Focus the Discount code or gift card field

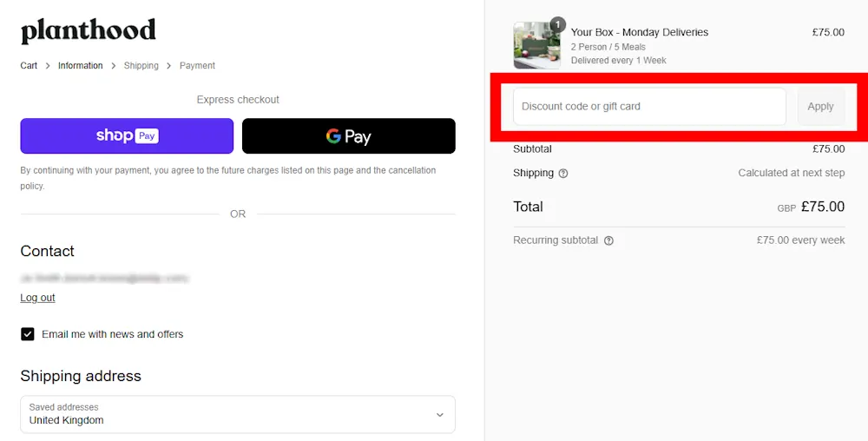[649, 106]
